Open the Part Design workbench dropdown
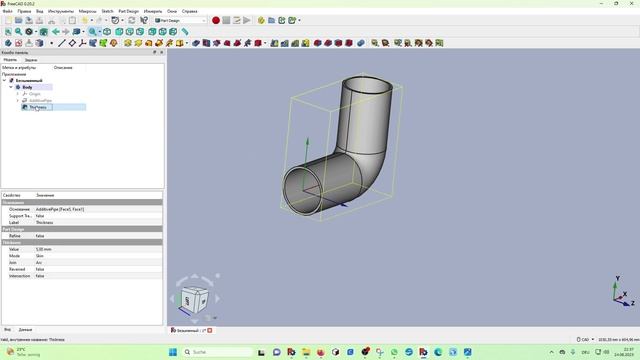This screenshot has height=360, width=640. [180, 20]
